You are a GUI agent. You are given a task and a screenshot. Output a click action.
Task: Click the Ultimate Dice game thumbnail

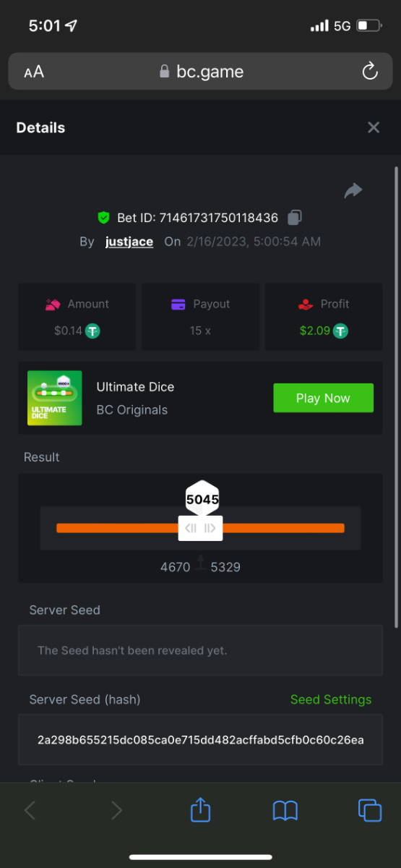pyautogui.click(x=55, y=398)
